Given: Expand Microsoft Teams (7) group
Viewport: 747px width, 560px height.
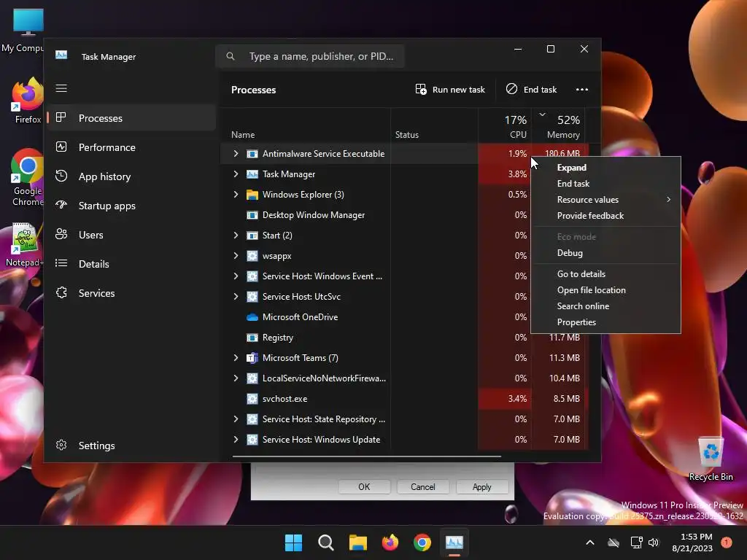Looking at the screenshot, I should click(236, 358).
